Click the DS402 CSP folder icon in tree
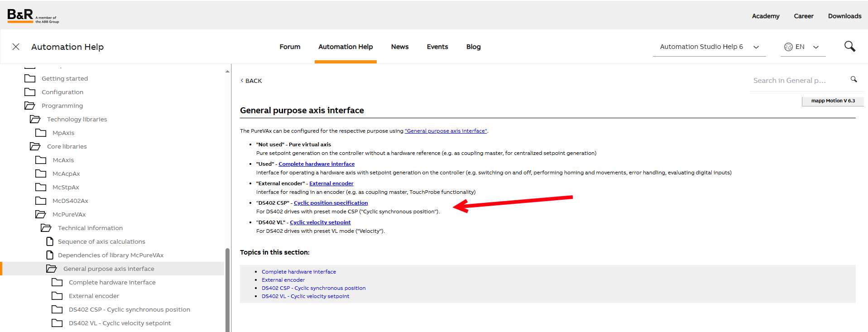 tap(57, 309)
